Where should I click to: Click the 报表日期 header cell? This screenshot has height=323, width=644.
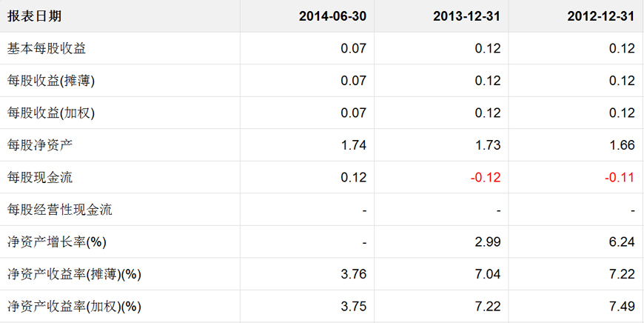[35, 16]
